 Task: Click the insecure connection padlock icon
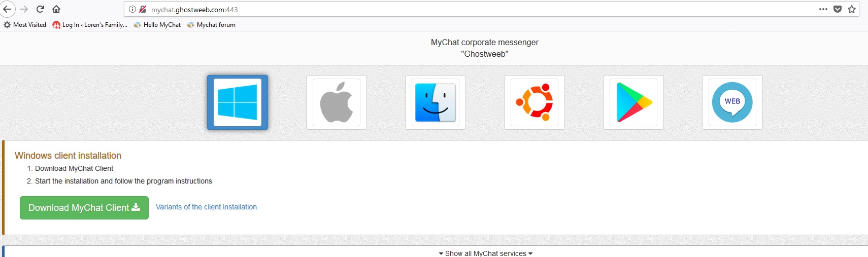click(x=143, y=9)
